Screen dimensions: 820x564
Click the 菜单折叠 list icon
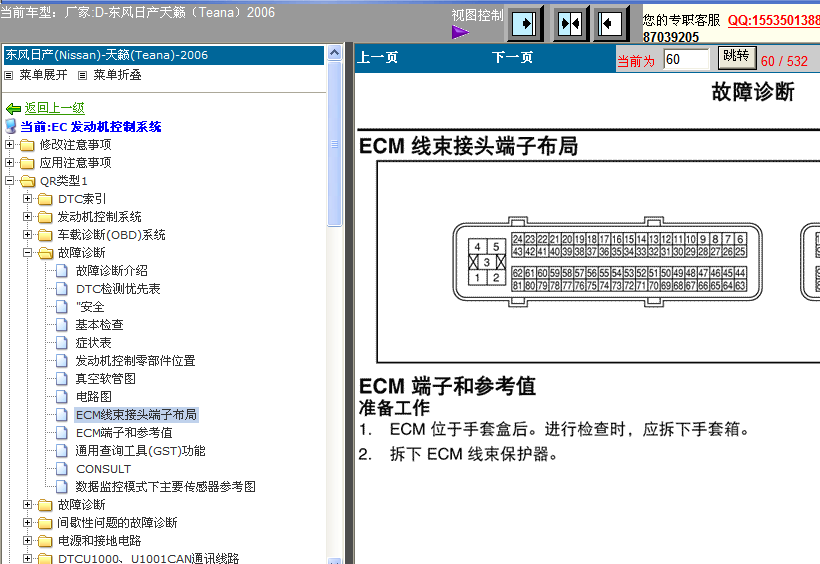pos(82,75)
